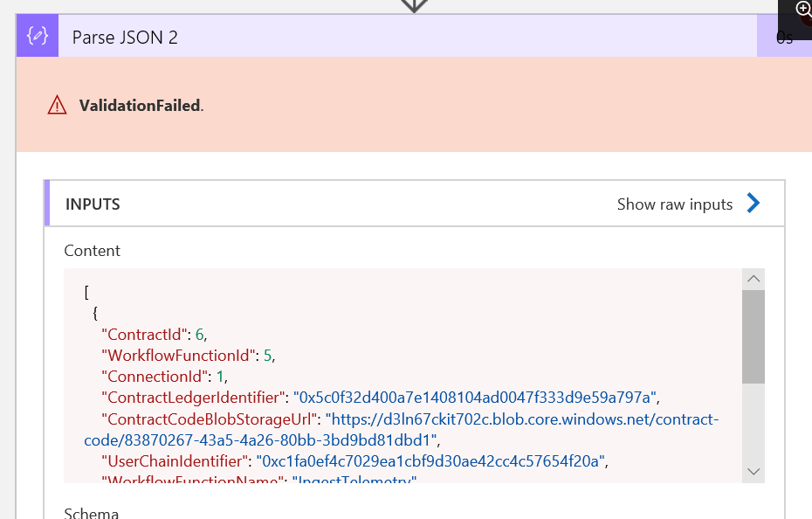The image size is (812, 519).
Task: Click the 0s duration badge
Action: coord(783,38)
